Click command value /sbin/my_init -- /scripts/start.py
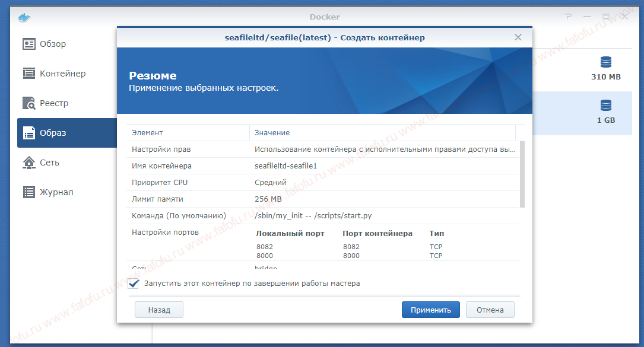This screenshot has height=347, width=644. (x=313, y=215)
